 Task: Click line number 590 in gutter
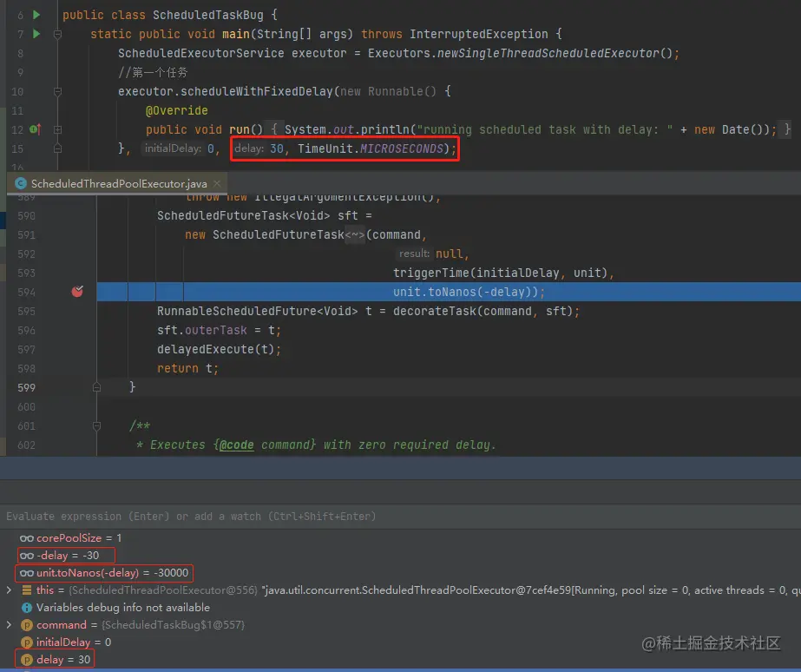(27, 215)
